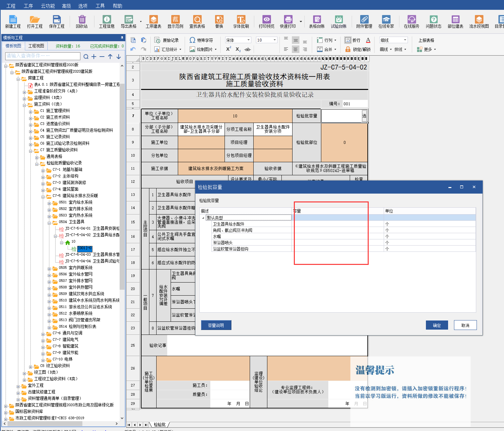This screenshot has width=504, height=431.
Task: Click the undo arrow icon
Action: click(x=133, y=49)
